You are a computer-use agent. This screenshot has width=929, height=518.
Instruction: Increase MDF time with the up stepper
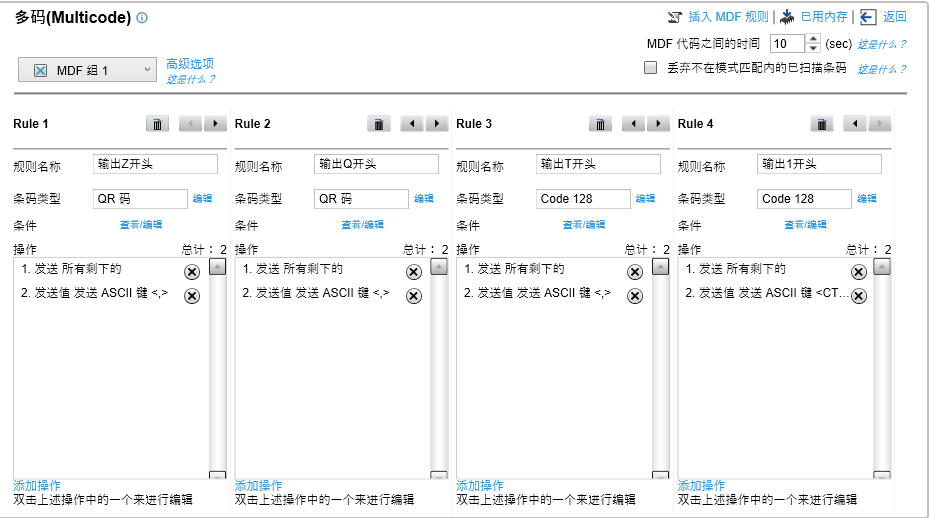[x=812, y=39]
